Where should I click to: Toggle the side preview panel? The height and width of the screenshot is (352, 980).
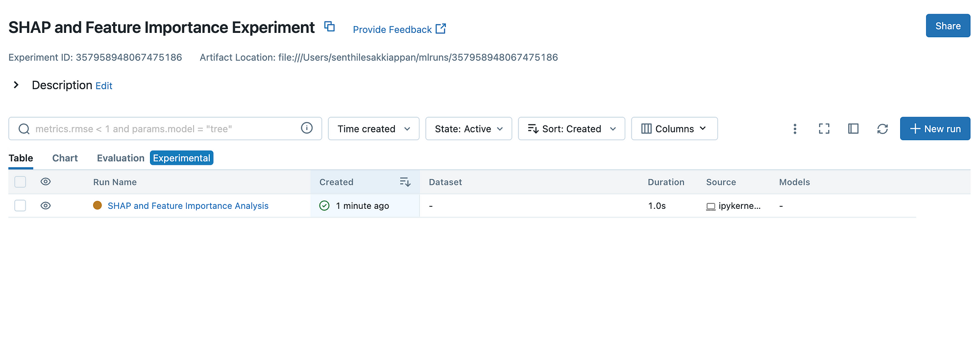pyautogui.click(x=853, y=128)
